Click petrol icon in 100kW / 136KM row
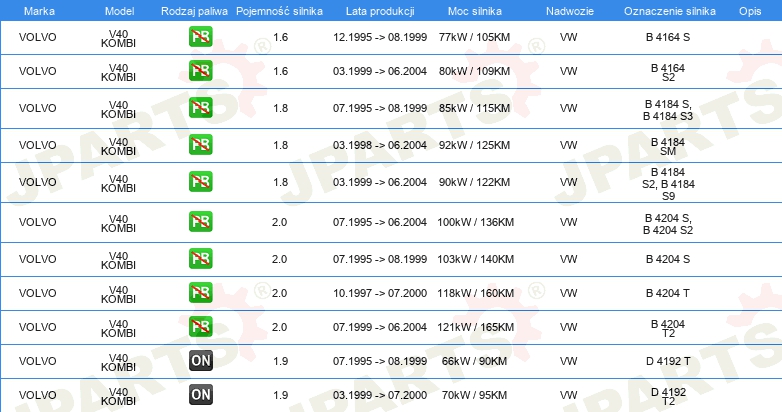The height and width of the screenshot is (412, 782). pos(200,221)
